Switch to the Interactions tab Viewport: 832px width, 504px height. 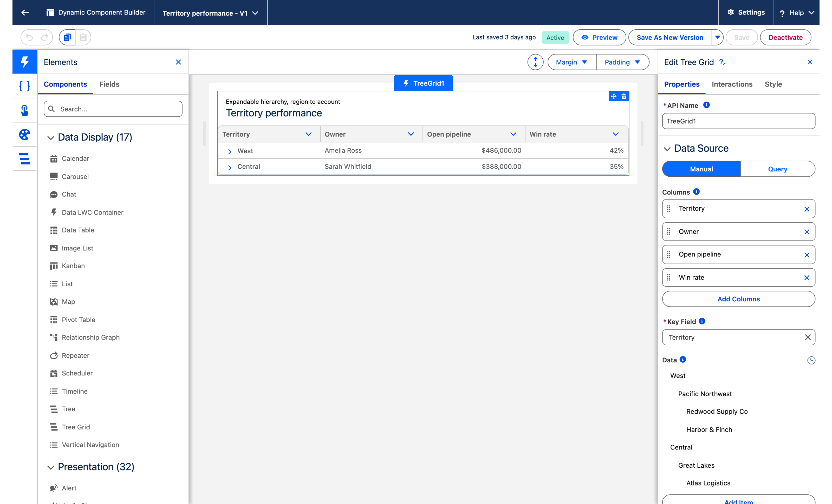732,84
